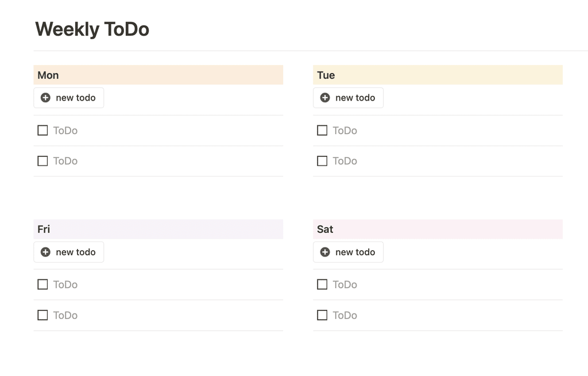
Task: Add a new todo for Fri
Action: (x=69, y=252)
